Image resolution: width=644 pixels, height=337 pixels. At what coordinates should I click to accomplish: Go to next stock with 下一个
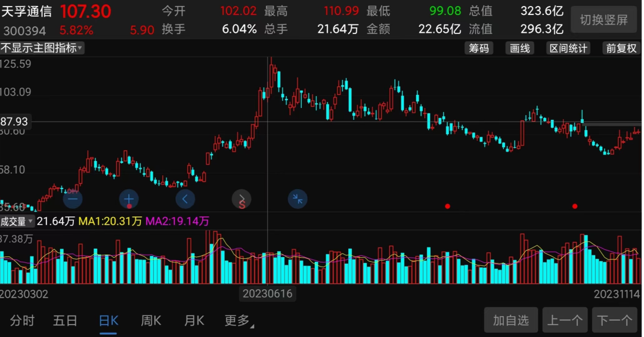[x=614, y=320]
